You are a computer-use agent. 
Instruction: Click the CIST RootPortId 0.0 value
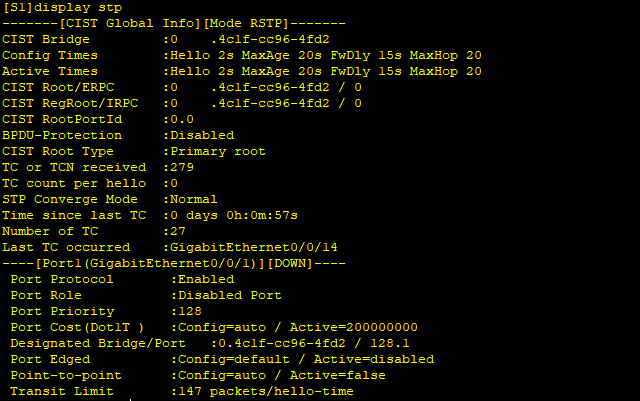click(x=182, y=119)
